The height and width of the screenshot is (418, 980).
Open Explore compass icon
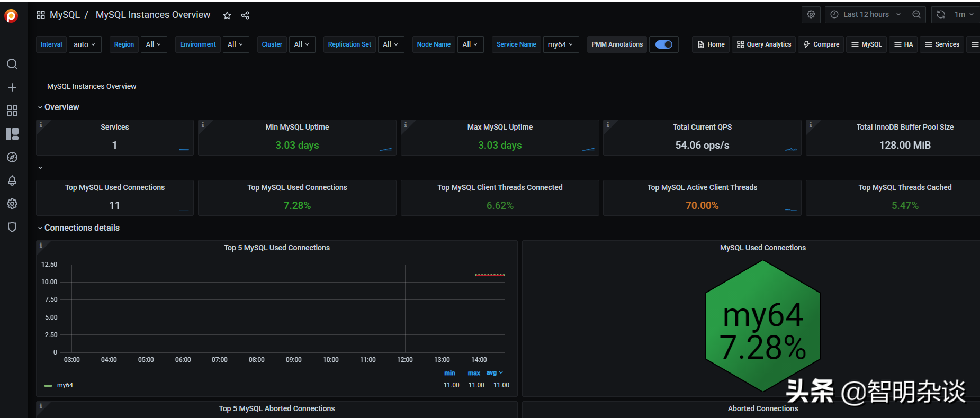point(12,157)
